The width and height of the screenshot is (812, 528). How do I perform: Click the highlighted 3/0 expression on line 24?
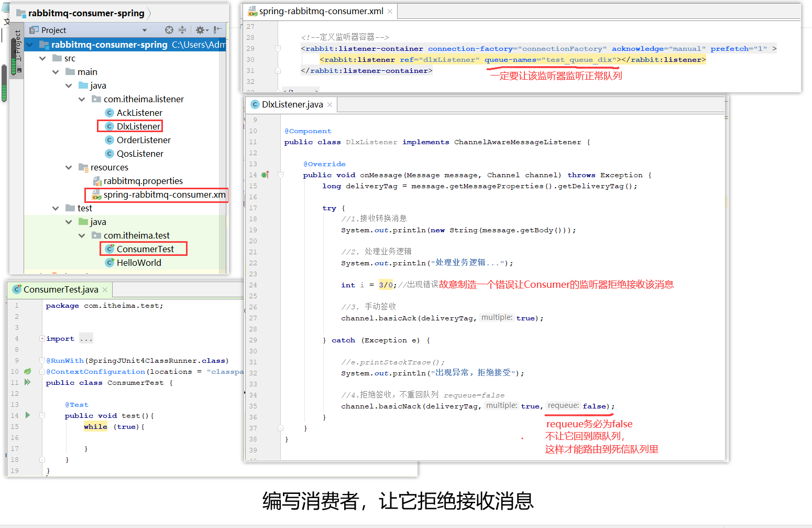pyautogui.click(x=386, y=285)
